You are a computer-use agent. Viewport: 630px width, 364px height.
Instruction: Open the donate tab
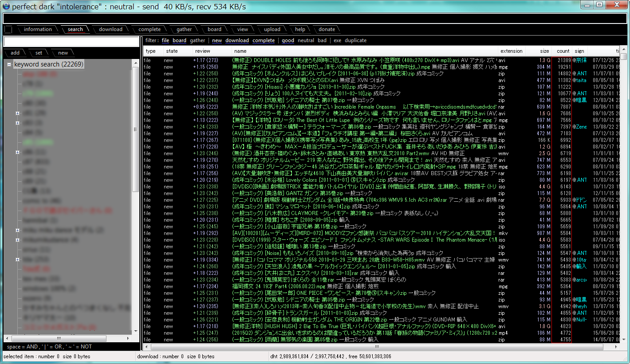click(327, 30)
